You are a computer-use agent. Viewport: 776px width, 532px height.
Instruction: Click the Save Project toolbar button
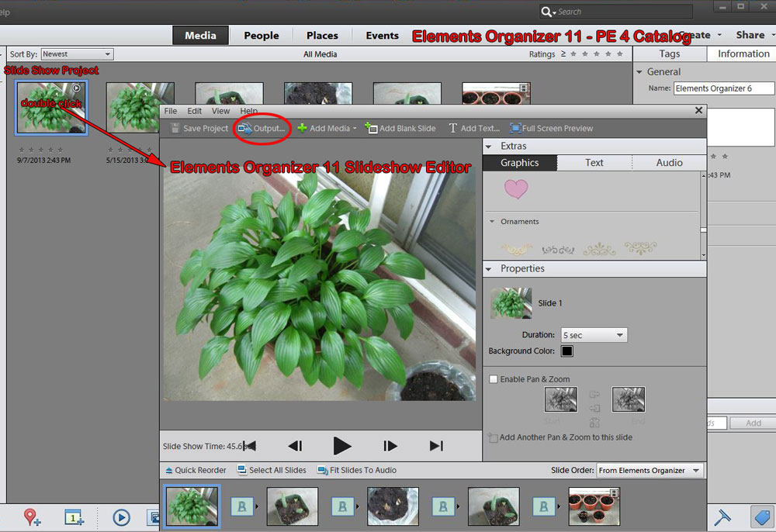(x=199, y=129)
